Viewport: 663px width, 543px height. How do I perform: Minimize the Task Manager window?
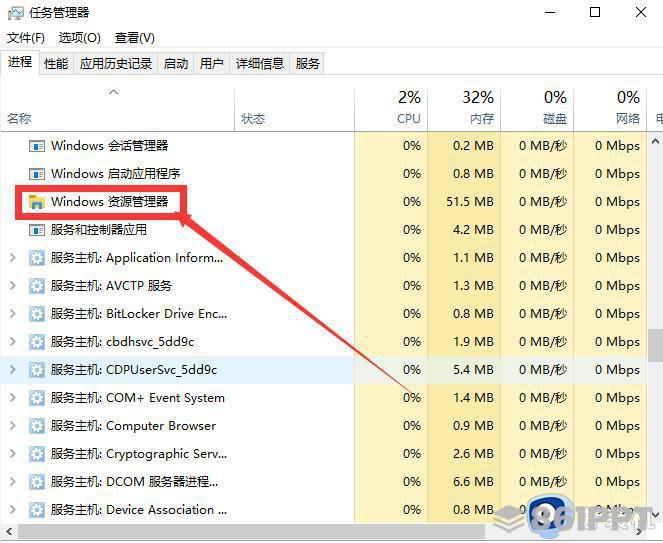550,12
